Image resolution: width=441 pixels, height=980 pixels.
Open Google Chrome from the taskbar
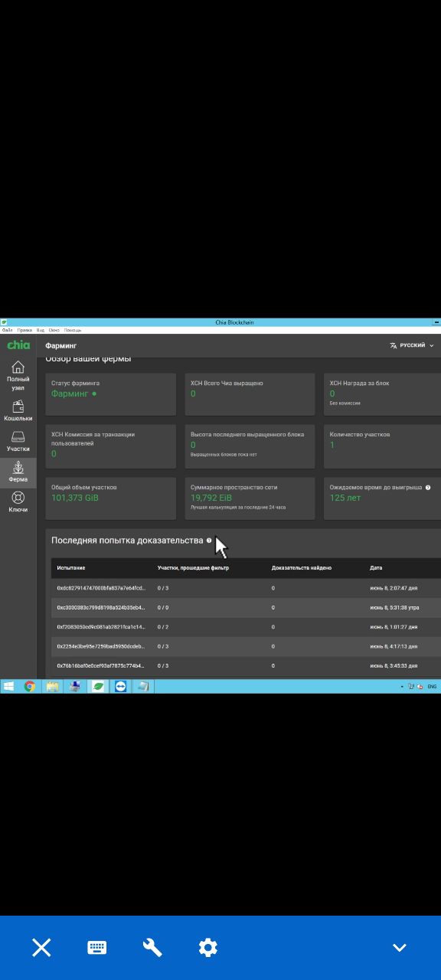click(30, 687)
